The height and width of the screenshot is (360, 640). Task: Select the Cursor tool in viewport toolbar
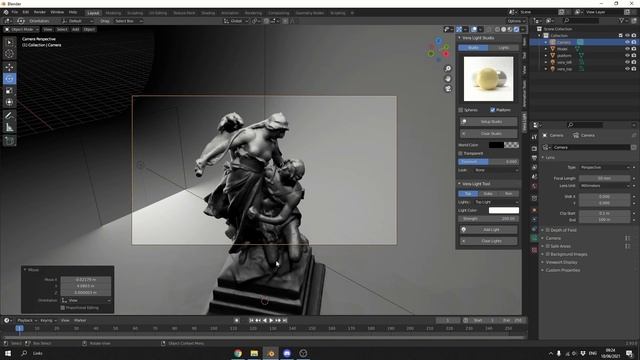pyautogui.click(x=9, y=53)
